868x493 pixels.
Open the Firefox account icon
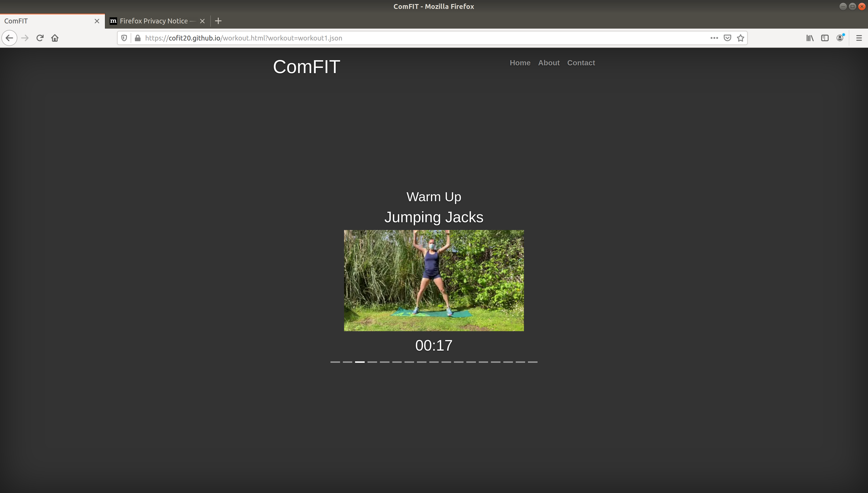point(840,38)
